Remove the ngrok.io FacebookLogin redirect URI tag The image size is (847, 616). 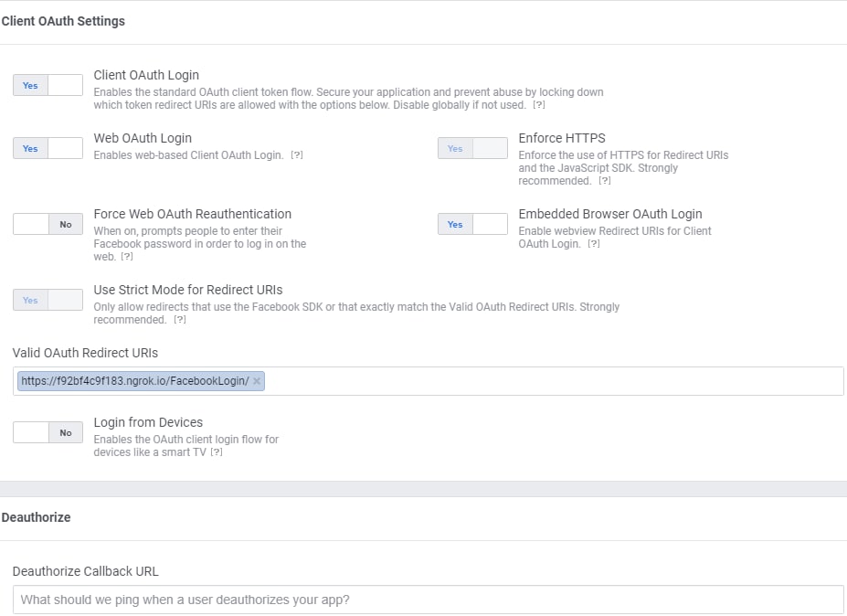point(257,381)
